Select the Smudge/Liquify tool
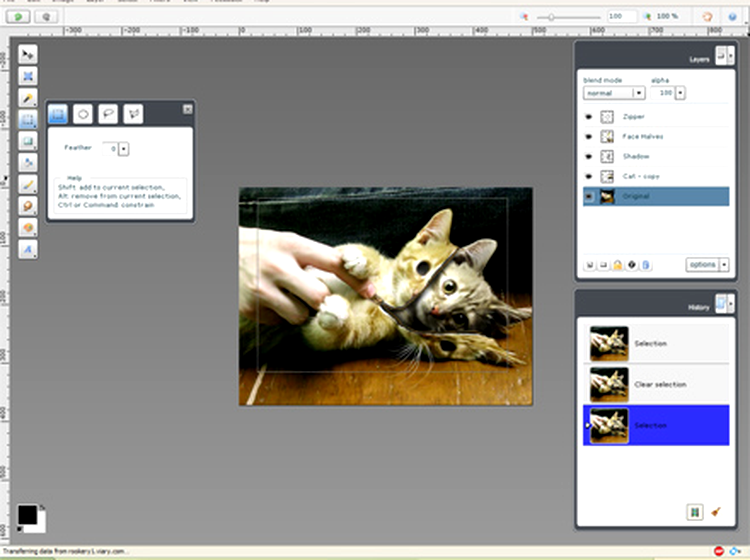The width and height of the screenshot is (750, 560). [x=28, y=206]
